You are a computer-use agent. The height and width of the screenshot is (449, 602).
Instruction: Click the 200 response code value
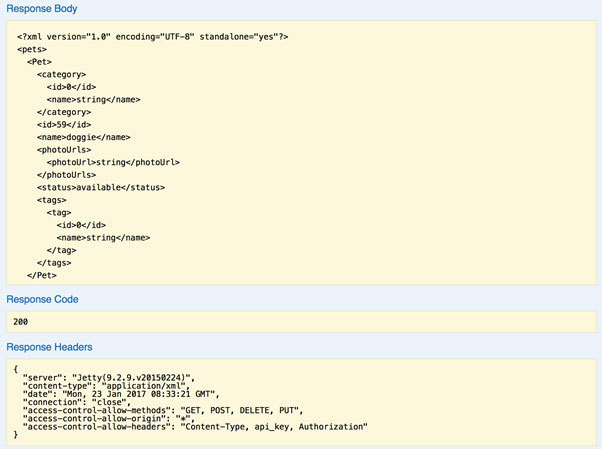pos(20,322)
